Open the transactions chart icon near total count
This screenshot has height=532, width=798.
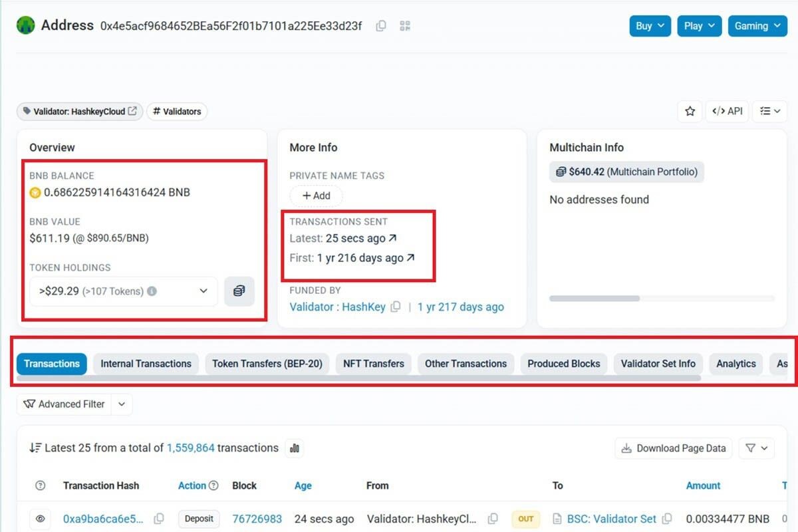295,448
